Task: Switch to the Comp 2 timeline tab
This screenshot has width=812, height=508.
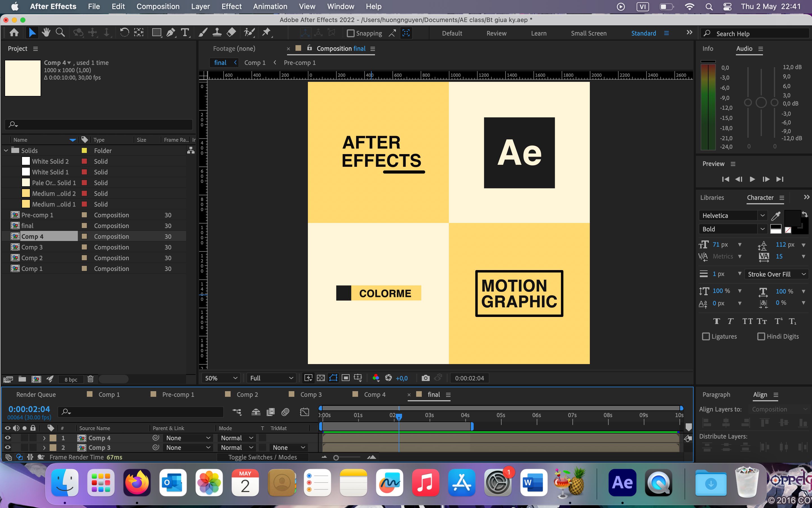Action: click(247, 395)
